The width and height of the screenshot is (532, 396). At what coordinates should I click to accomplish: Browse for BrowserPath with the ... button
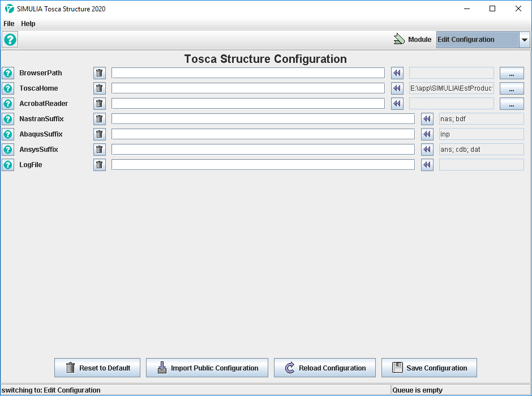tap(512, 73)
